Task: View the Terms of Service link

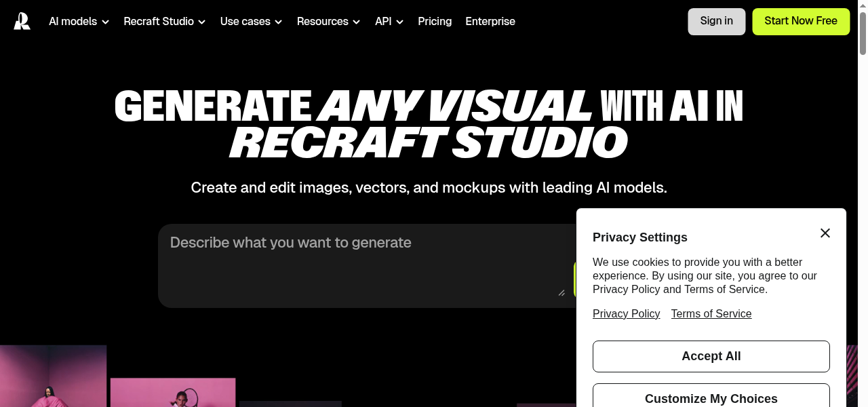Action: 711,313
